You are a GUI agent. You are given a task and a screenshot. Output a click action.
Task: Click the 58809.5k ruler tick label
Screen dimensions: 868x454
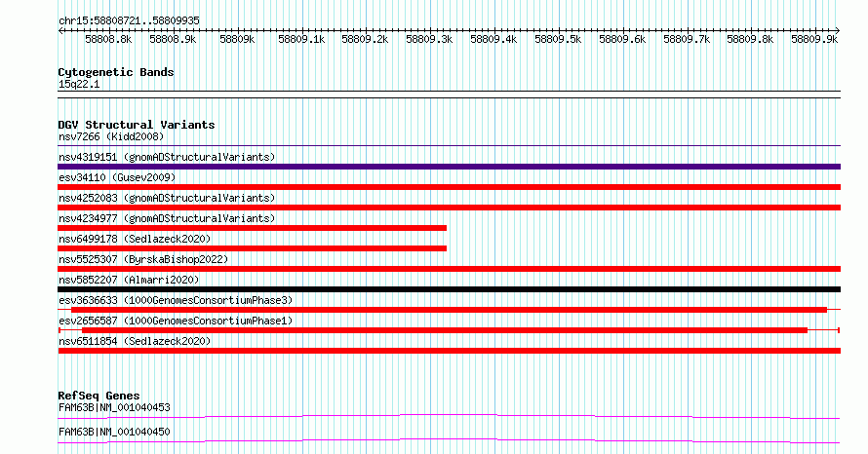coord(558,39)
